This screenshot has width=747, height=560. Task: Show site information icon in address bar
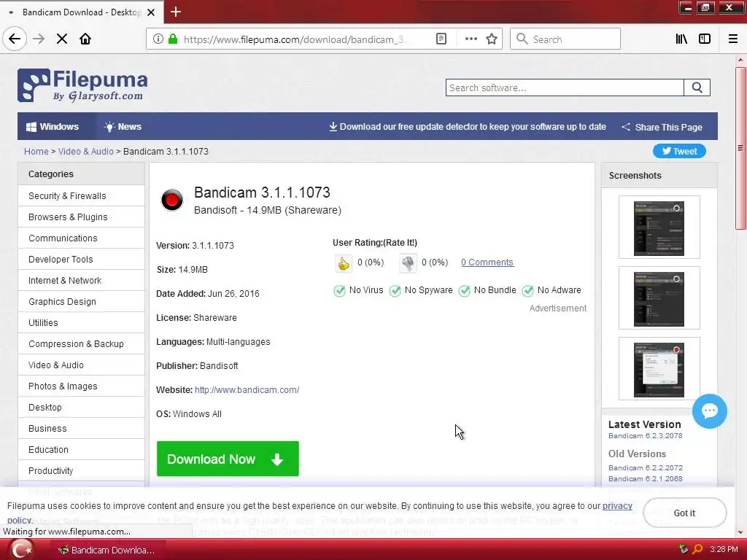tap(158, 39)
